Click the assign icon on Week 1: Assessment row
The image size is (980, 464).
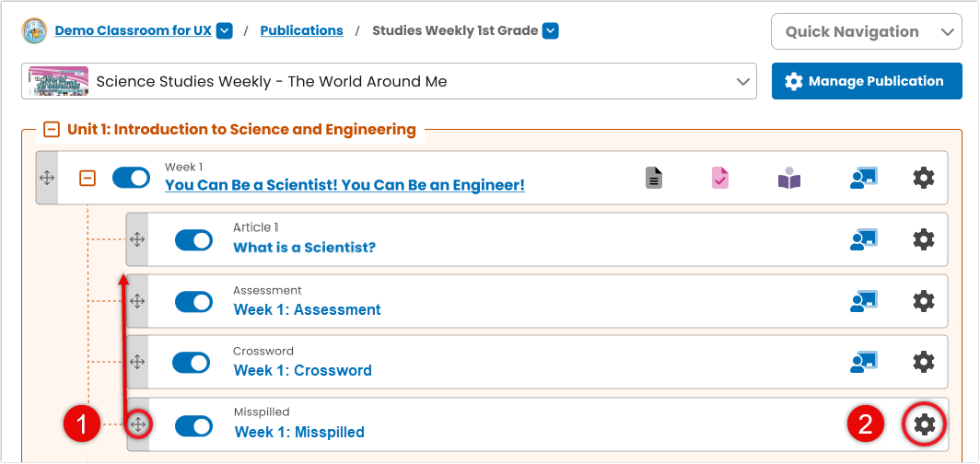[x=864, y=301]
